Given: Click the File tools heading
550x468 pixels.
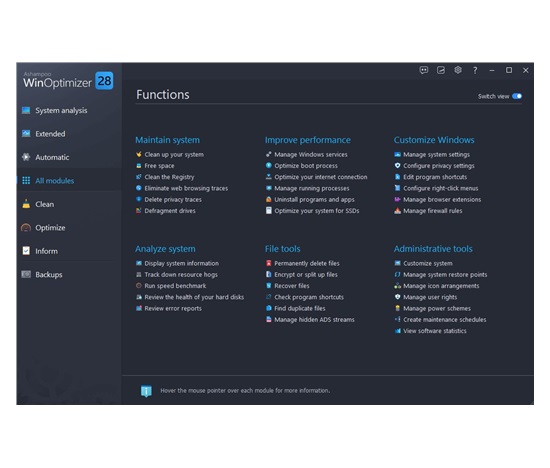Looking at the screenshot, I should 282,249.
